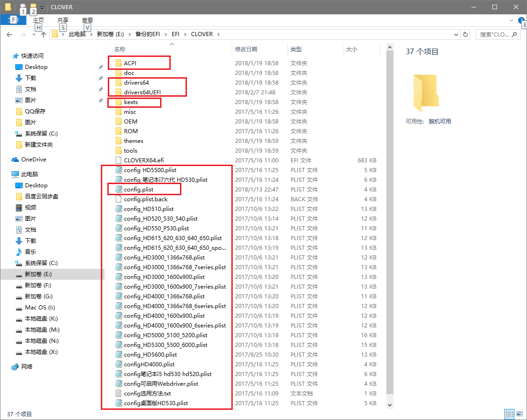Select the kexts folder
Image resolution: width=527 pixels, height=420 pixels.
point(131,102)
